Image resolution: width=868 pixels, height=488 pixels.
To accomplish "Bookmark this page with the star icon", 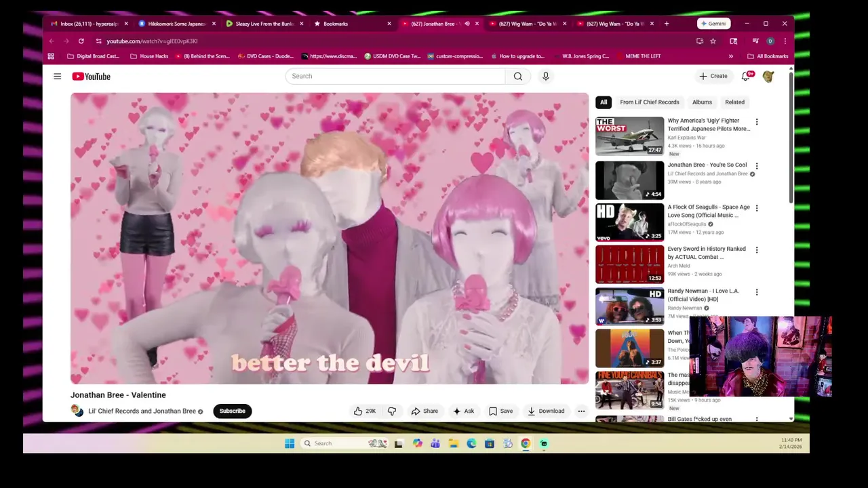I will [x=713, y=41].
